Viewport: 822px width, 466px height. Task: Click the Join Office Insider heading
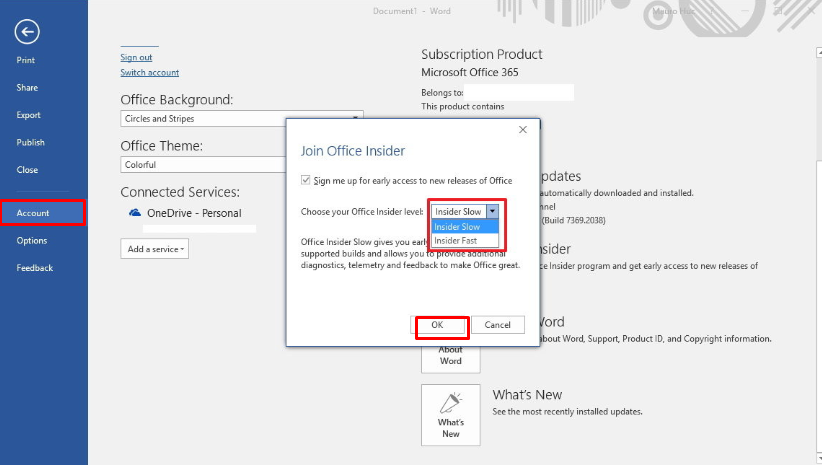(353, 151)
